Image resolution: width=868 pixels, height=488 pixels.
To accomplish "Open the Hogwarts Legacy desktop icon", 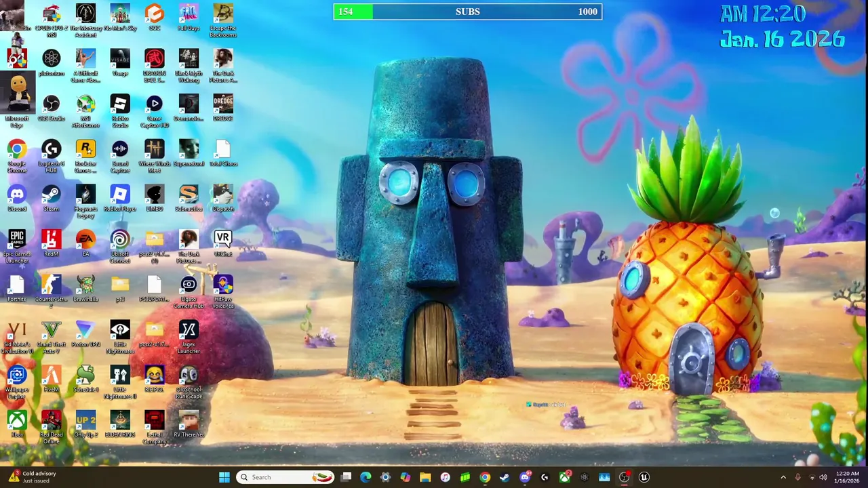I will pos(85,201).
